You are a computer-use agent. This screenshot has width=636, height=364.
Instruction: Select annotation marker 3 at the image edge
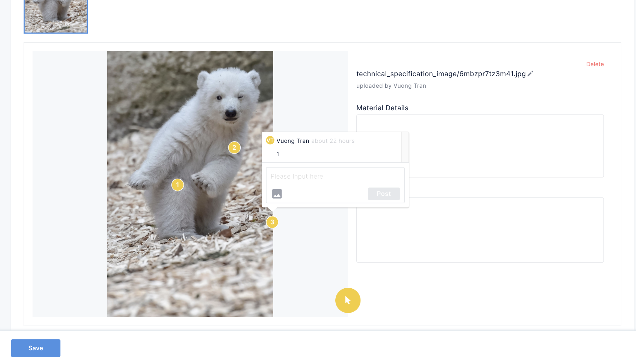coord(272,222)
